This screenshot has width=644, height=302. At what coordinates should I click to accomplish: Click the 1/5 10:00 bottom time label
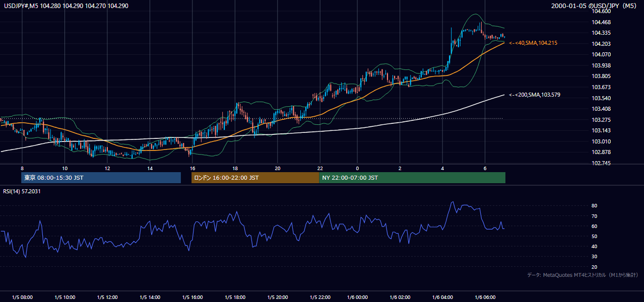click(65, 297)
